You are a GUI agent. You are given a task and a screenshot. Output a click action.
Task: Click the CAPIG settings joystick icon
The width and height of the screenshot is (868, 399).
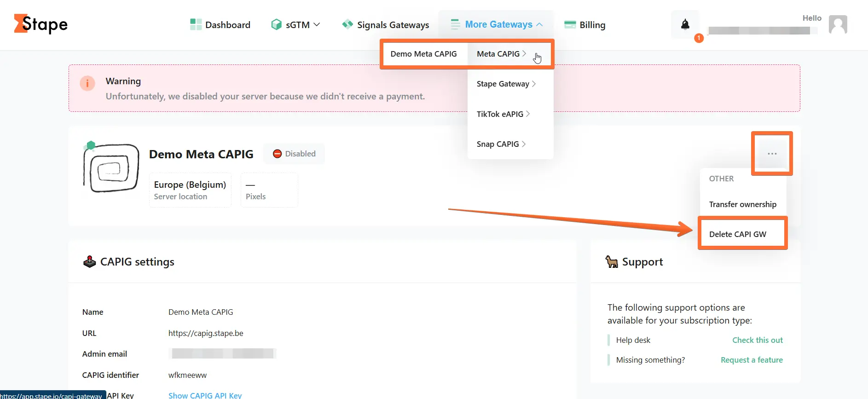click(89, 261)
